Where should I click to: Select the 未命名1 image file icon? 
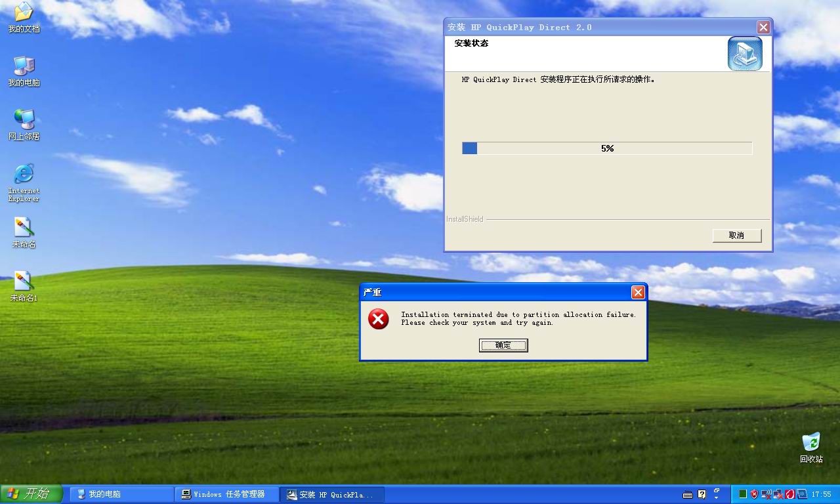24,287
